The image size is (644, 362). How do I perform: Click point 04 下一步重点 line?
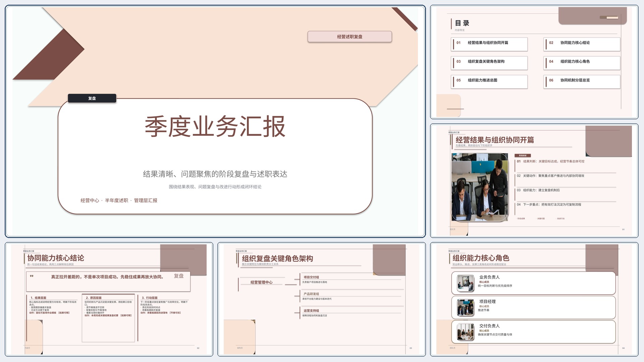[549, 204]
